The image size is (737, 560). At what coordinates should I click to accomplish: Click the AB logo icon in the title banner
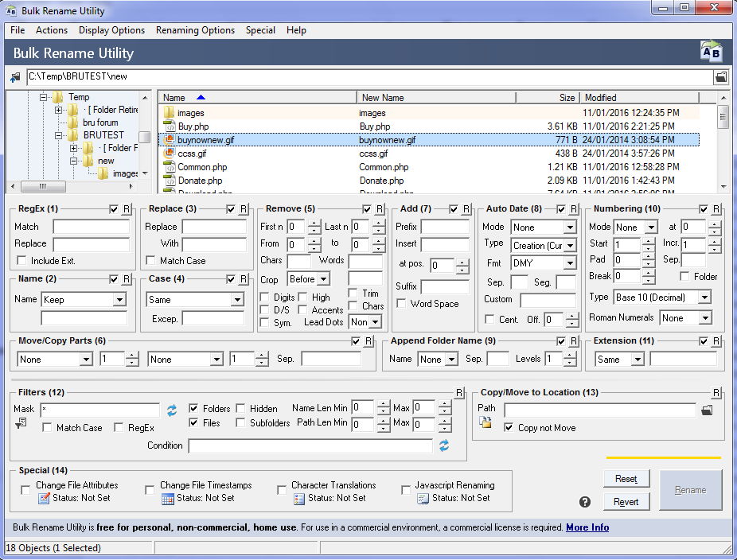click(x=711, y=51)
